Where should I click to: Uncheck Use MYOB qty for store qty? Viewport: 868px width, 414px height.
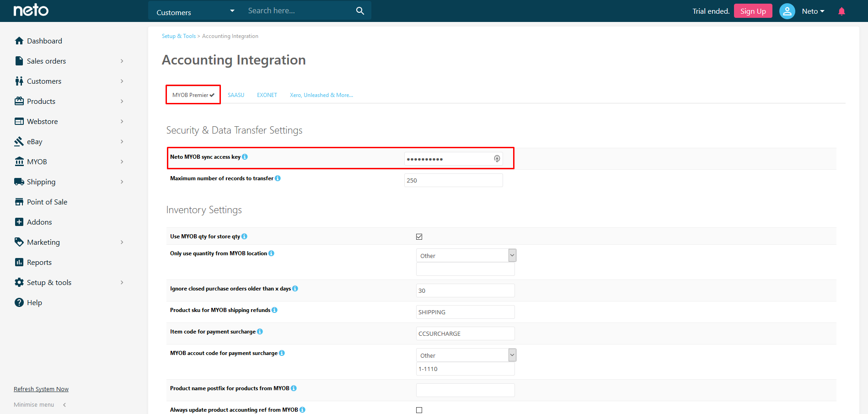click(419, 237)
